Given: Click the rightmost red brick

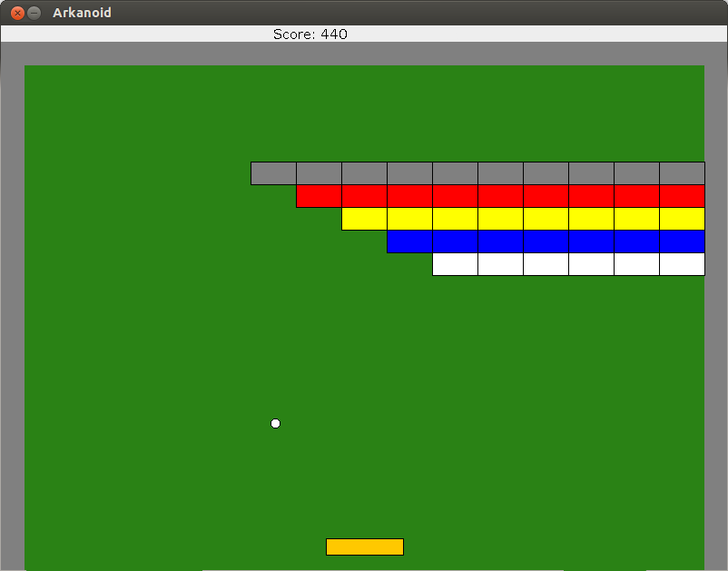Looking at the screenshot, I should (682, 195).
